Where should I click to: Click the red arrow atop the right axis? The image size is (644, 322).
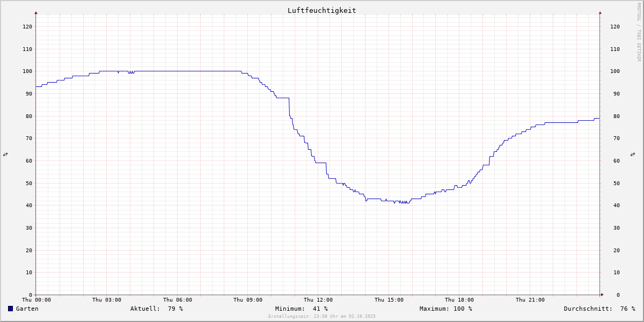pyautogui.click(x=600, y=12)
